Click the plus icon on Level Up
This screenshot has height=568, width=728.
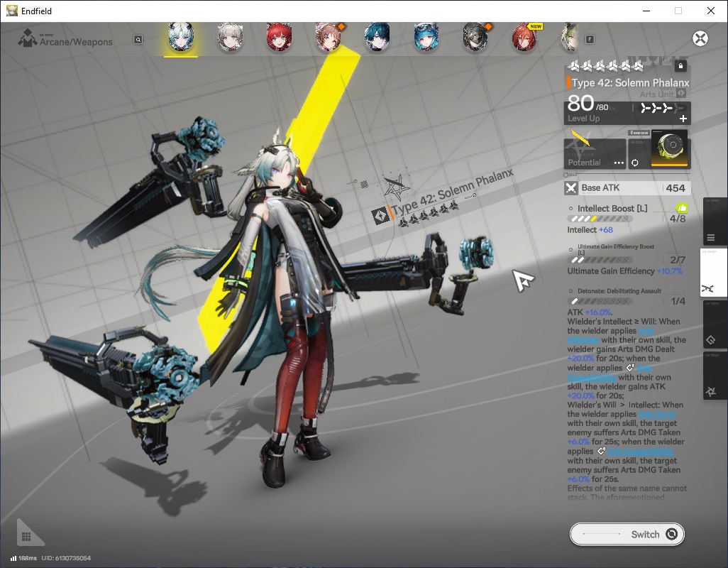(683, 119)
